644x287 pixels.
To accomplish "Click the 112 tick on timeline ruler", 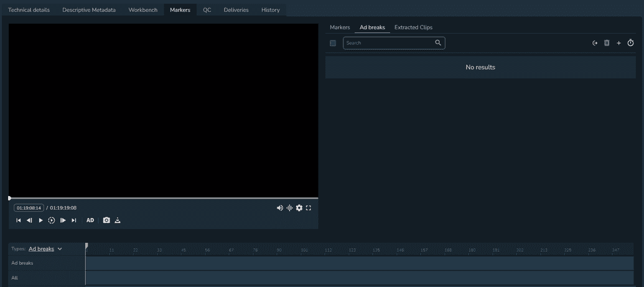I will coord(328,250).
